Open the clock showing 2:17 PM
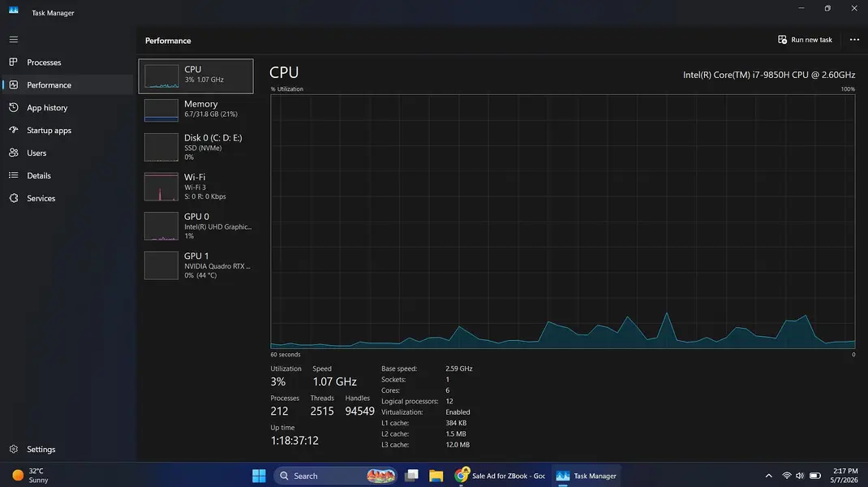This screenshot has width=868, height=487. (844, 476)
